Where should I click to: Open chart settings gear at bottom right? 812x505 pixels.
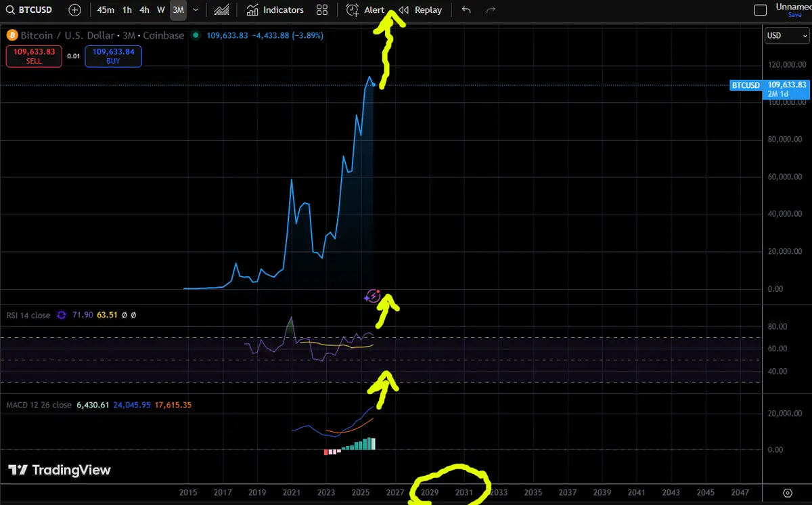[787, 493]
